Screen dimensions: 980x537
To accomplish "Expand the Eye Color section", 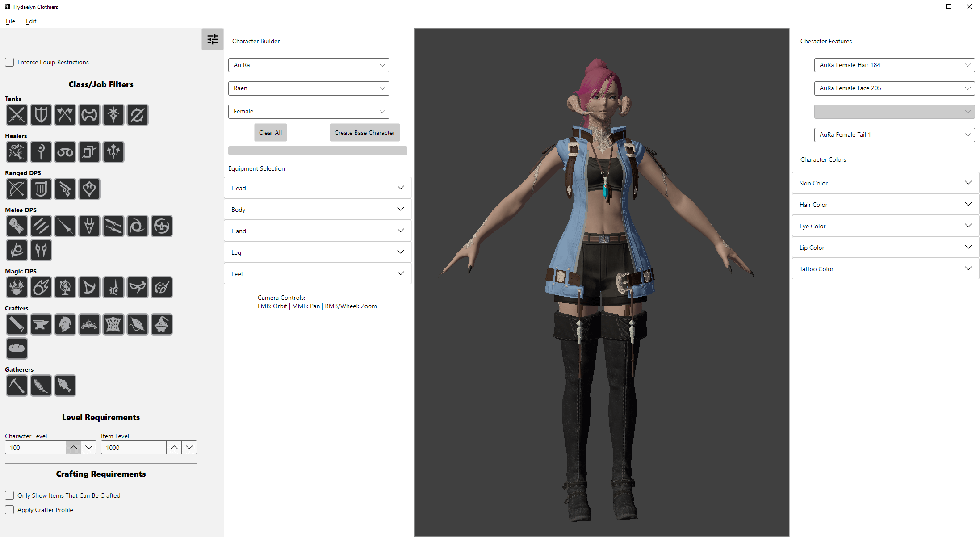I will pyautogui.click(x=886, y=226).
